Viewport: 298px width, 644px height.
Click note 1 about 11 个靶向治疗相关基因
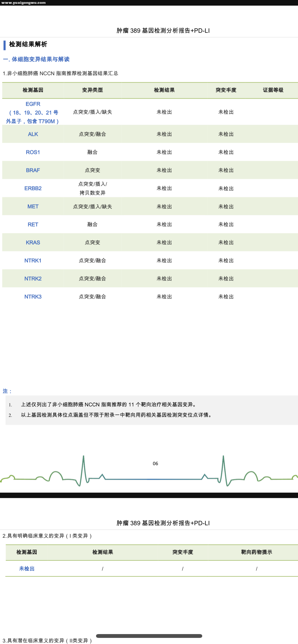click(x=109, y=404)
